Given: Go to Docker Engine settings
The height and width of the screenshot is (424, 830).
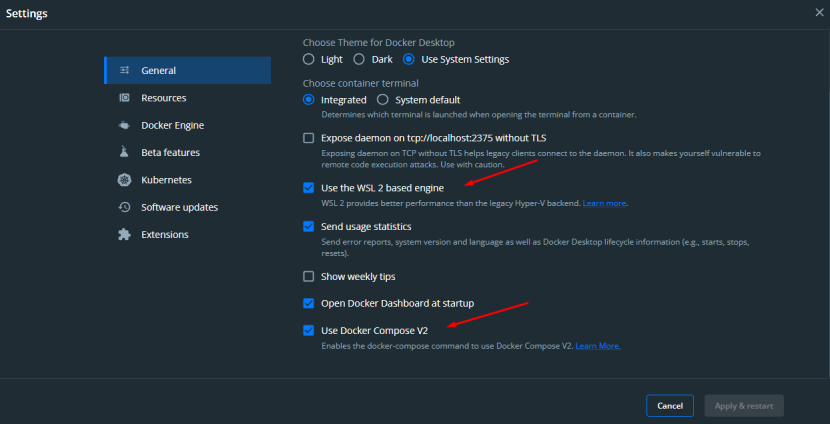Looking at the screenshot, I should click(x=187, y=125).
